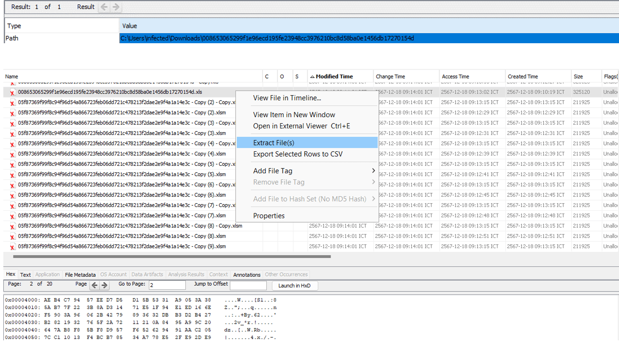
Task: Expand Add File to Hash Set submenu
Action: click(x=373, y=199)
